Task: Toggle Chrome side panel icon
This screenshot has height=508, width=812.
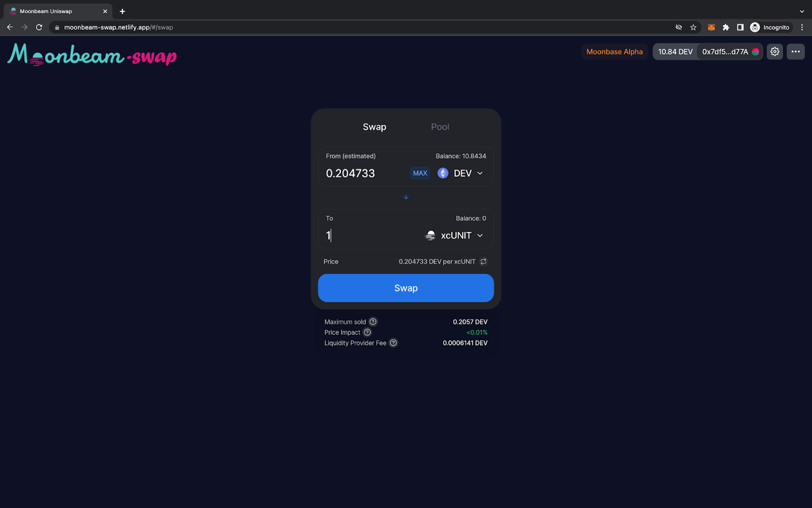Action: (x=740, y=27)
